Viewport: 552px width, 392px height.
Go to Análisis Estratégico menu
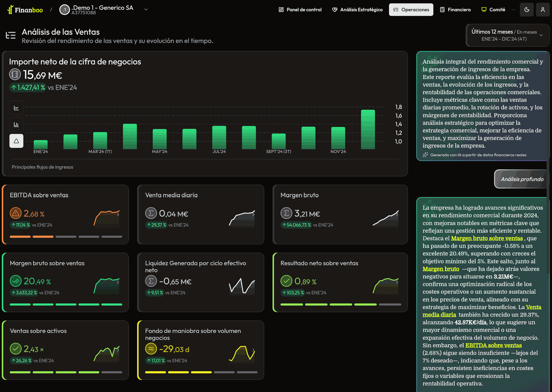(357, 10)
